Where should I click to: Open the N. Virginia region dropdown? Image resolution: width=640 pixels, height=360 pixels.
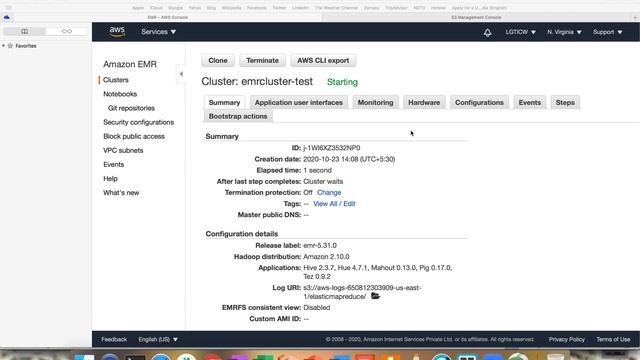pos(564,32)
